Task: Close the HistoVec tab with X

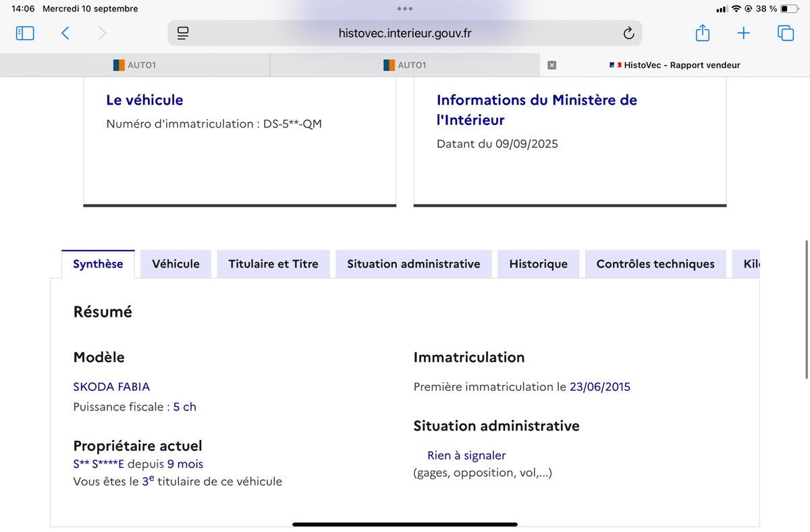Action: pos(551,65)
